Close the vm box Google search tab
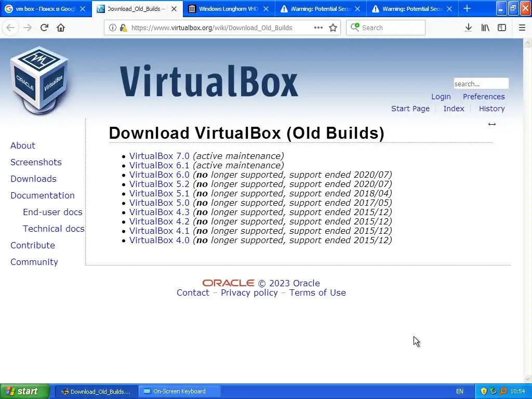Viewport: 532px width, 399px height. pos(83,9)
